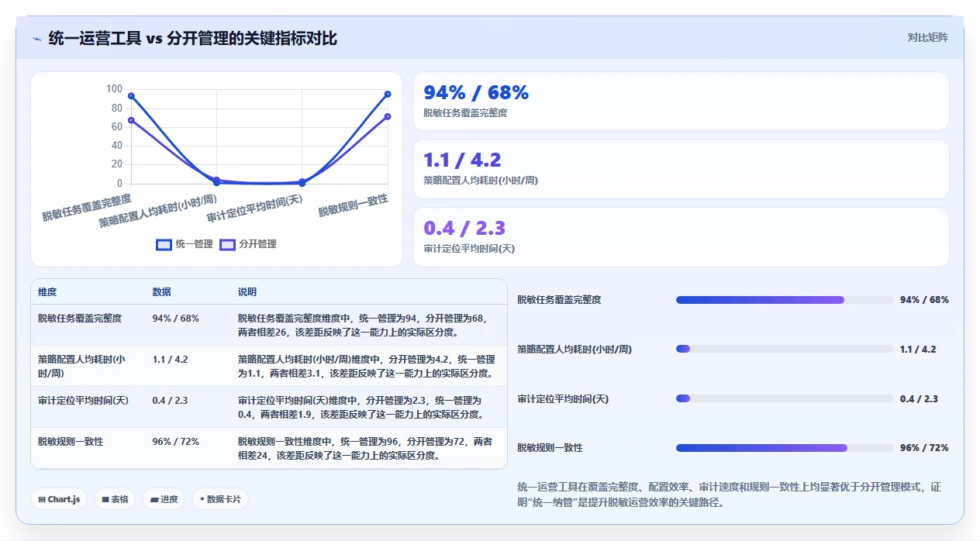Click the 脱敏规则一致性 progress bar

(785, 448)
